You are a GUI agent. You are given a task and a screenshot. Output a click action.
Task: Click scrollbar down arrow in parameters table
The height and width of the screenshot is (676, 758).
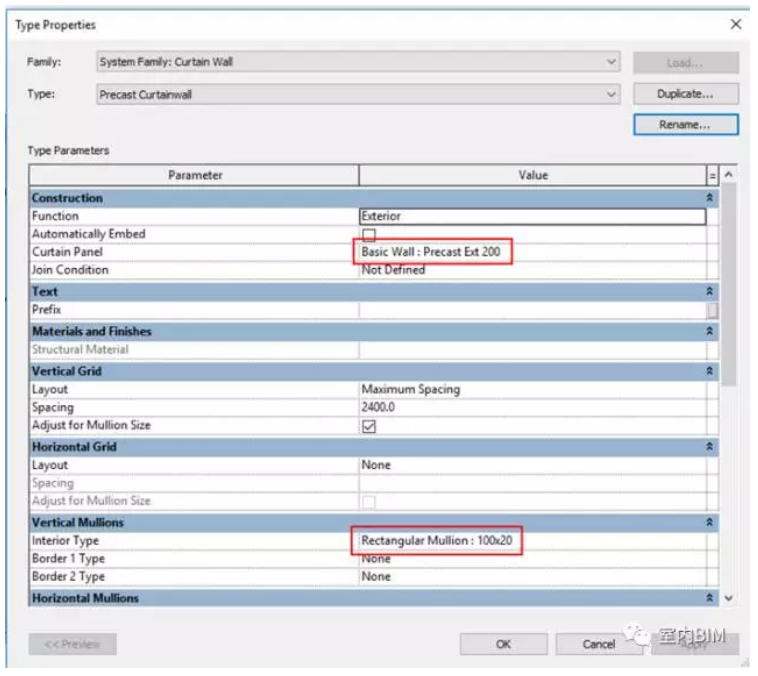[x=729, y=598]
